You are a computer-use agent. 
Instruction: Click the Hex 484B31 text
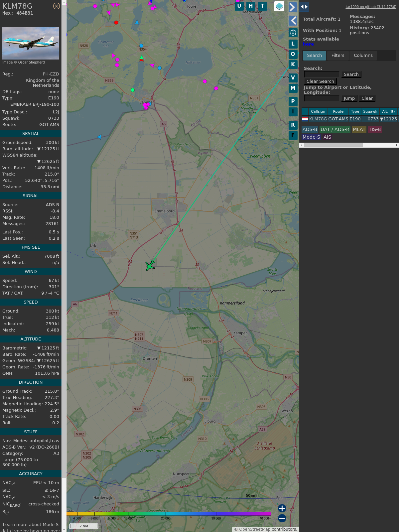pos(18,13)
